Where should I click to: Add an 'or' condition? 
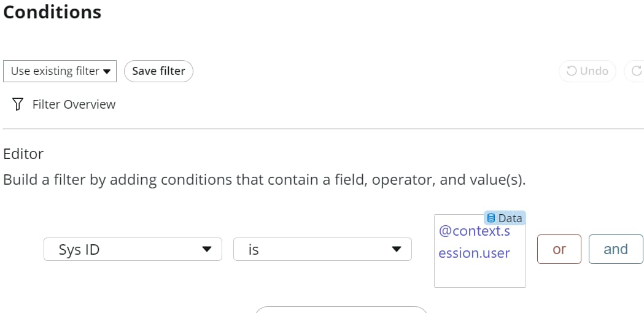[x=559, y=249]
